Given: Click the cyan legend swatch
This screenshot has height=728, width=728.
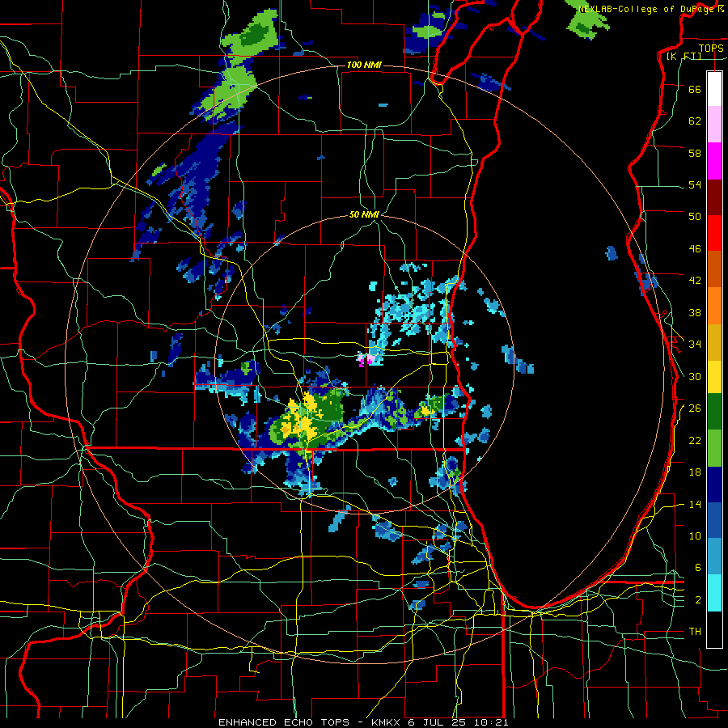Looking at the screenshot, I should pyautogui.click(x=714, y=593).
